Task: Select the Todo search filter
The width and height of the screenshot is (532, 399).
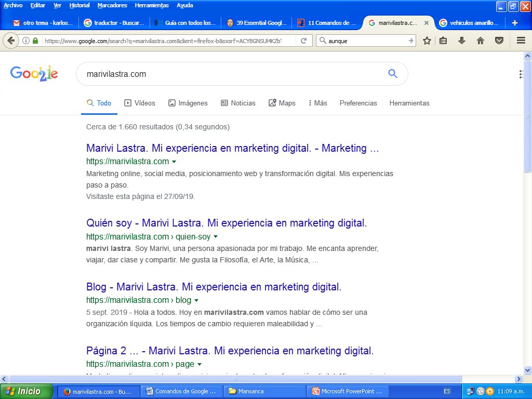Action: (x=99, y=103)
